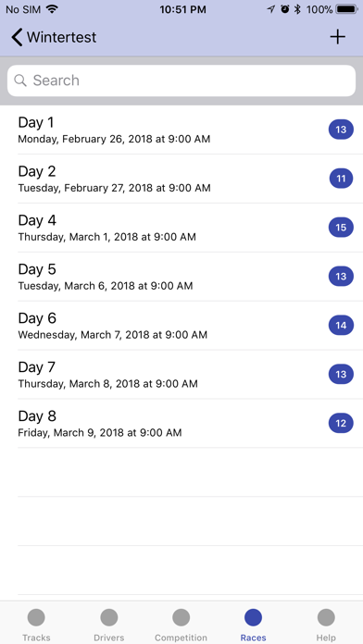
Task: Tap the alarm clock status icon
Action: [284, 9]
